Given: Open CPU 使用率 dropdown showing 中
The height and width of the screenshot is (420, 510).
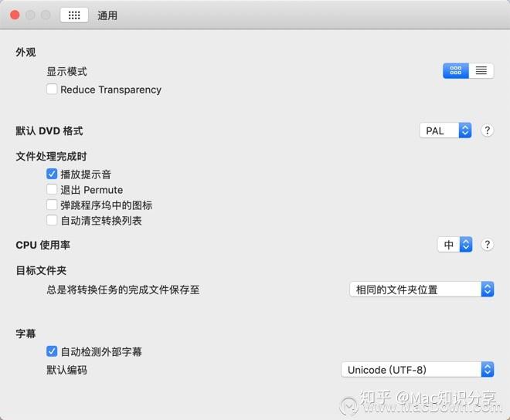Looking at the screenshot, I should tap(454, 245).
